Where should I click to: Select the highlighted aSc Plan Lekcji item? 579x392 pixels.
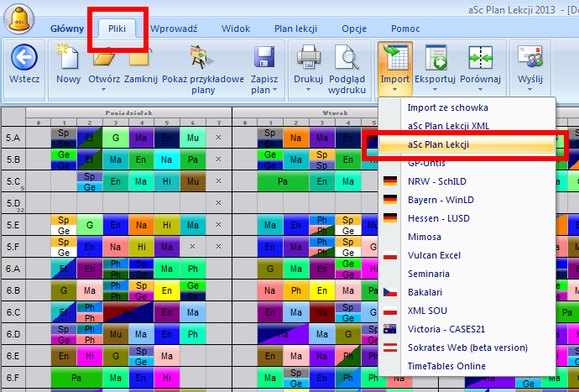point(467,144)
